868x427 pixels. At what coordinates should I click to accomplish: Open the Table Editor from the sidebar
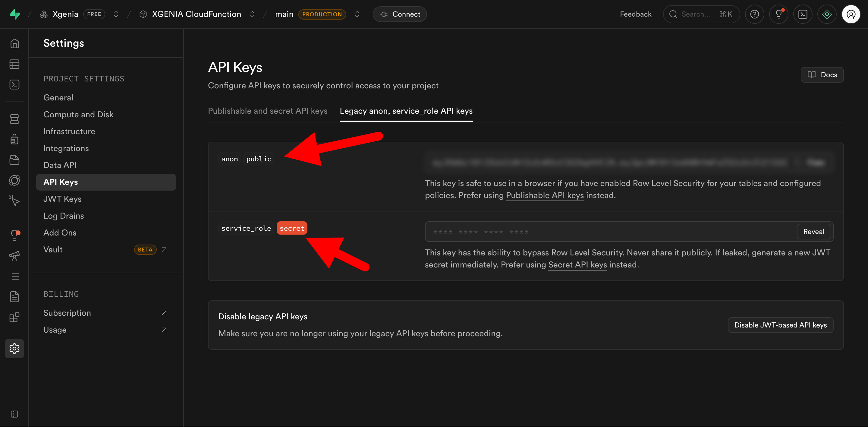click(x=14, y=64)
